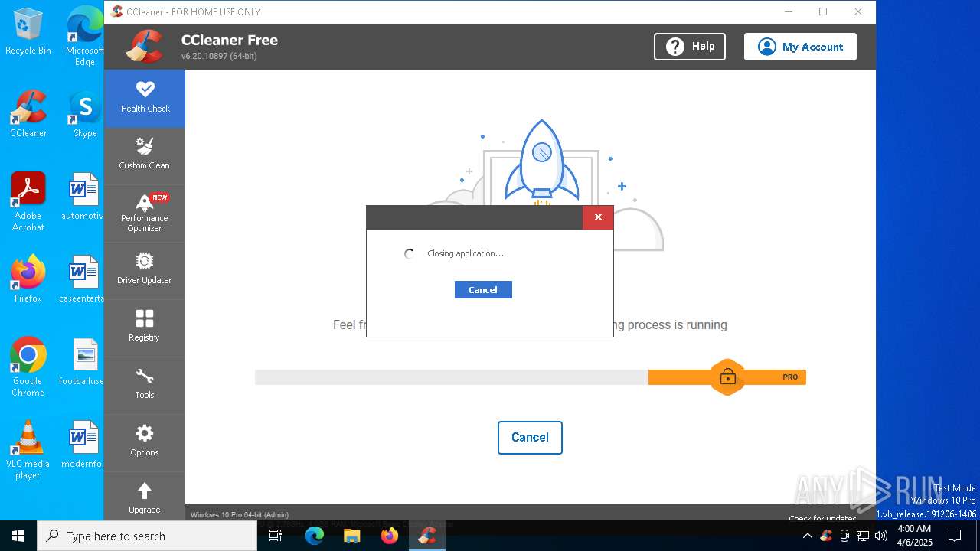Open Firefox from the taskbar

click(390, 536)
